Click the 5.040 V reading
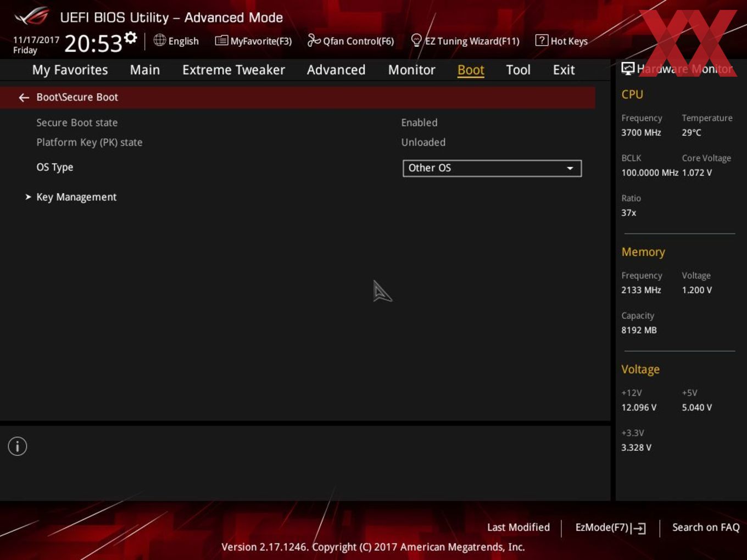The width and height of the screenshot is (747, 560). click(697, 407)
